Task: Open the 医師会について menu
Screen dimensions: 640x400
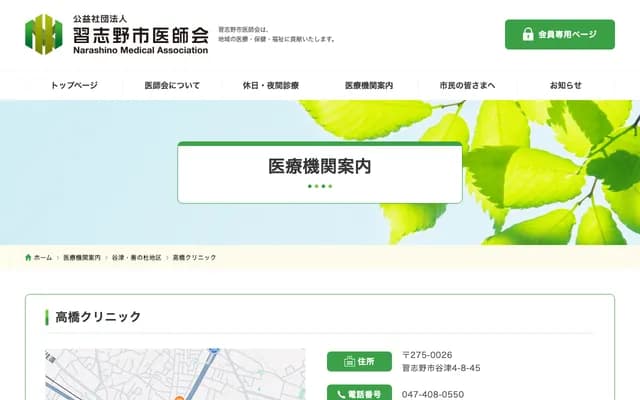Action: point(172,86)
